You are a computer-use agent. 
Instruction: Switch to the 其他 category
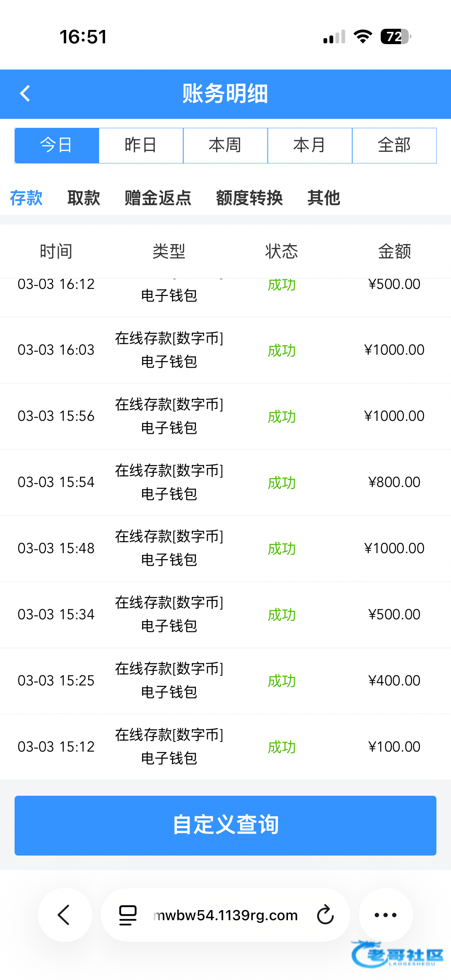[x=323, y=198]
